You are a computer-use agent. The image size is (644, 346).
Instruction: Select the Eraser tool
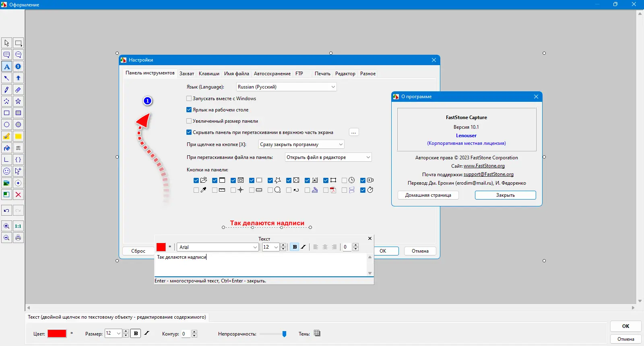(18, 90)
